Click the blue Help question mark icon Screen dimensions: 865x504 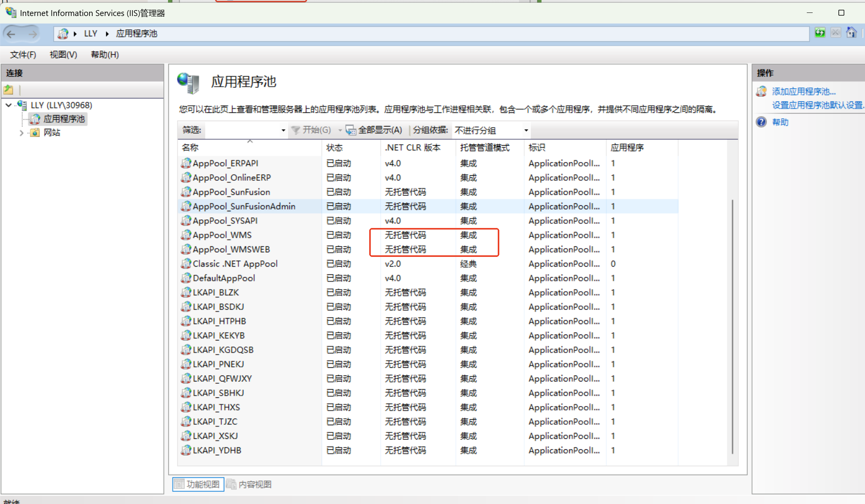761,122
